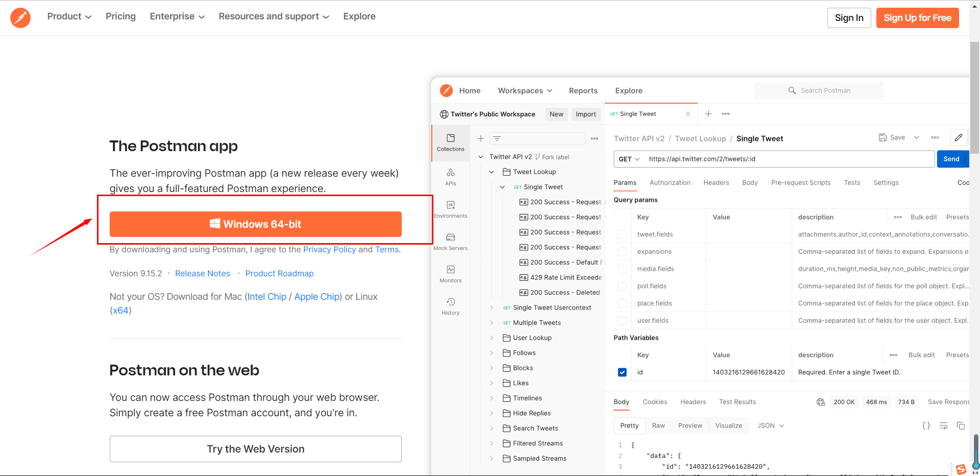The width and height of the screenshot is (980, 476).
Task: Download Postman via Windows 64-bit button
Action: (x=256, y=224)
